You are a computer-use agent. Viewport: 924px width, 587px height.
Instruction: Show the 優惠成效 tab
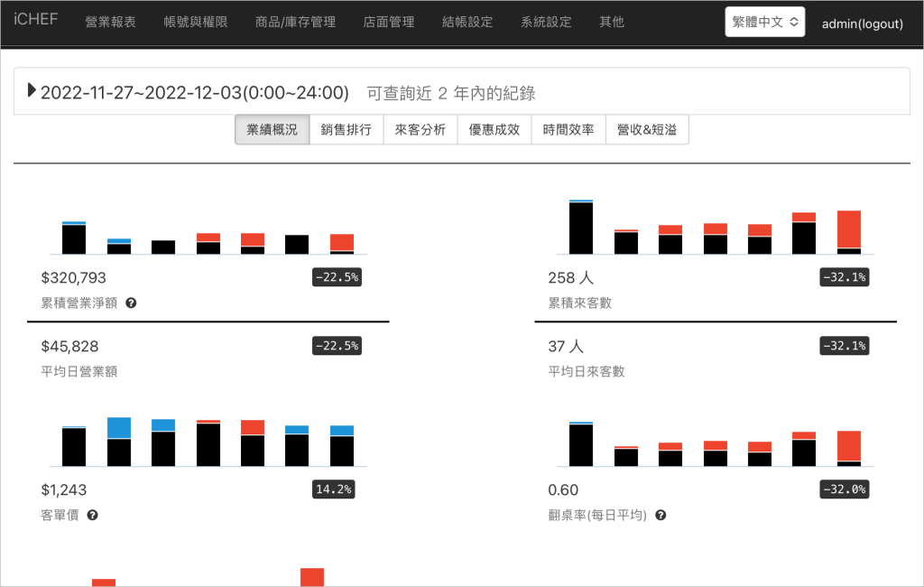point(494,129)
